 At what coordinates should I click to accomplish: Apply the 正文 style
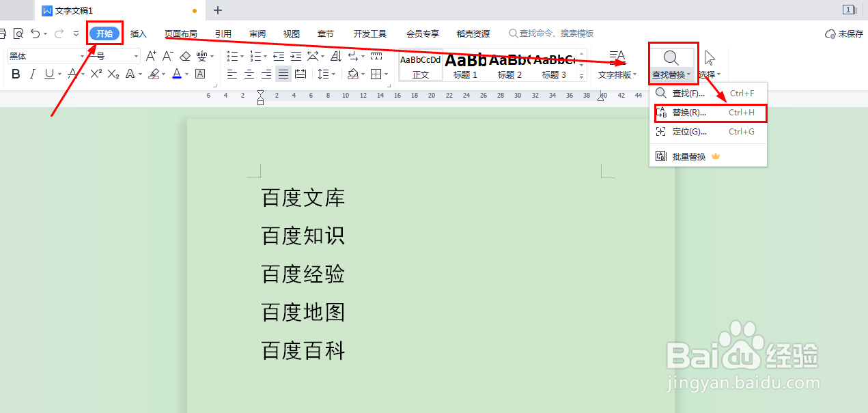point(421,66)
